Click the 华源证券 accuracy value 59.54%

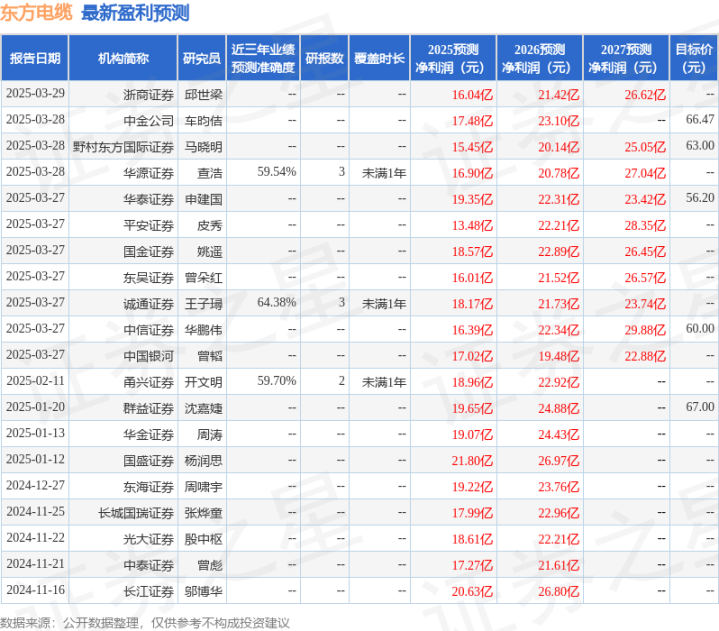point(277,172)
